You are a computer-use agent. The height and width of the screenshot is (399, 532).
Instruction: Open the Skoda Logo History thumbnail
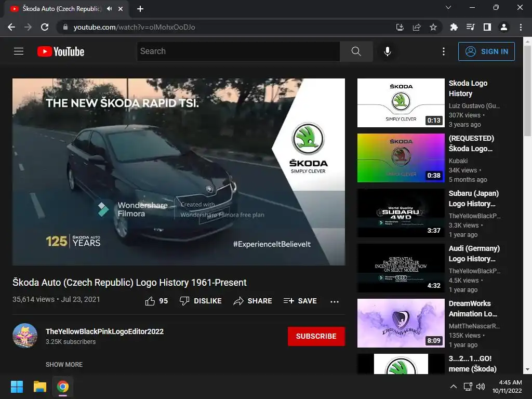[401, 103]
